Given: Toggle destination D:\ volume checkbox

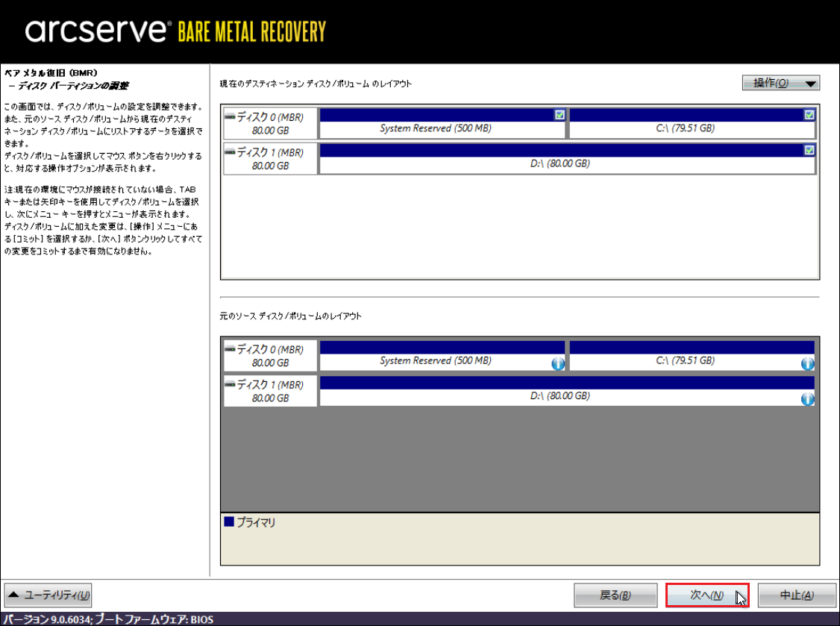Looking at the screenshot, I should pyautogui.click(x=809, y=150).
